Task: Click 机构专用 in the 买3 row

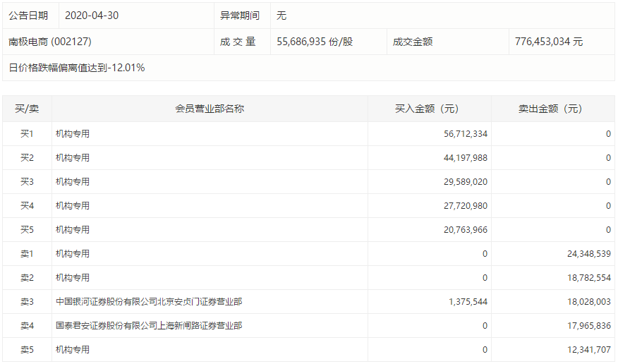Action: pyautogui.click(x=73, y=182)
